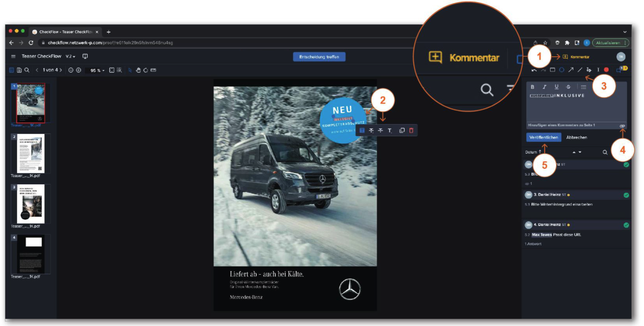Select the arrow annotation tool
The image size is (644, 326).
tap(571, 70)
